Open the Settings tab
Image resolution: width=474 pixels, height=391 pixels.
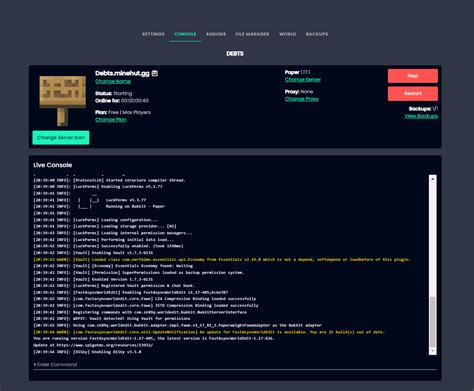153,34
